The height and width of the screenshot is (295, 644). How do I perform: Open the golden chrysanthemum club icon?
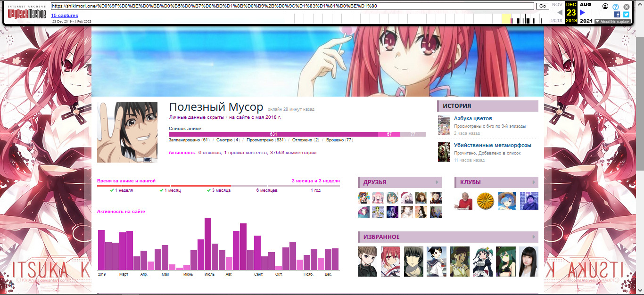click(485, 201)
